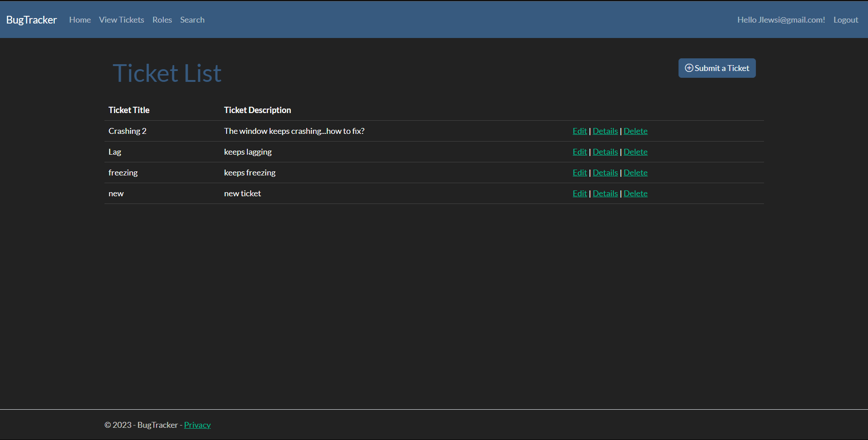Open the BugTracker brand link
Viewport: 868px width, 440px height.
coord(31,20)
